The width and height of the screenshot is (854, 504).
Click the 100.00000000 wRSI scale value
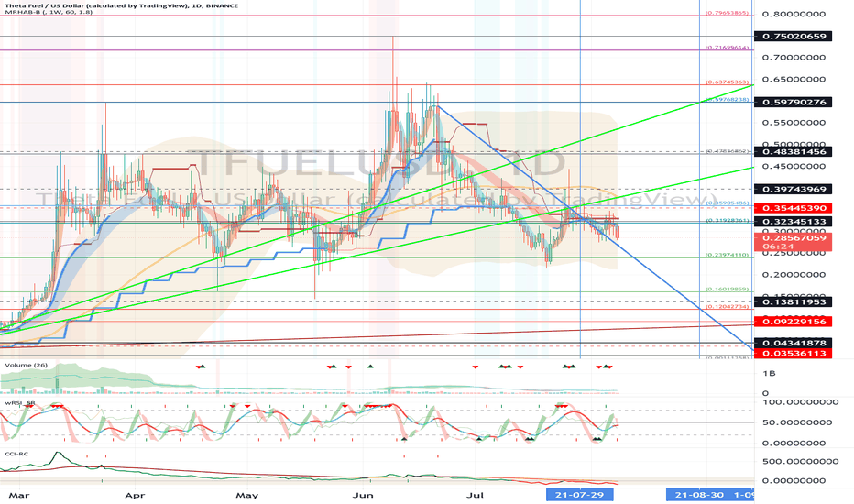[800, 402]
